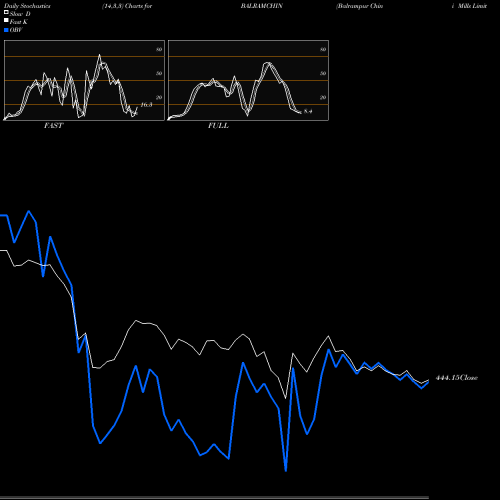Click the 'Slow D' legend text
Viewport: 500px width, 500px height.
click(x=20, y=14)
